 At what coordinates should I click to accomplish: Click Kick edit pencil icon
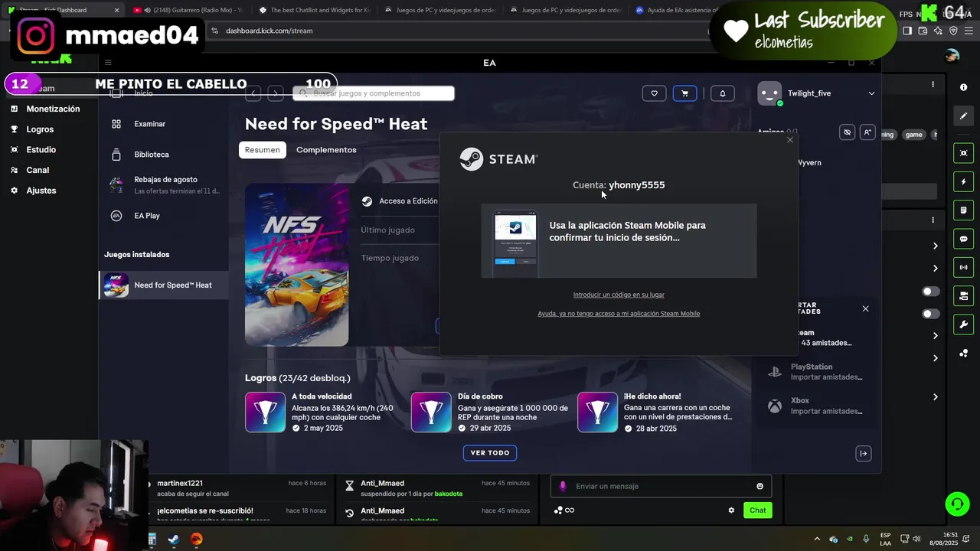tap(963, 116)
